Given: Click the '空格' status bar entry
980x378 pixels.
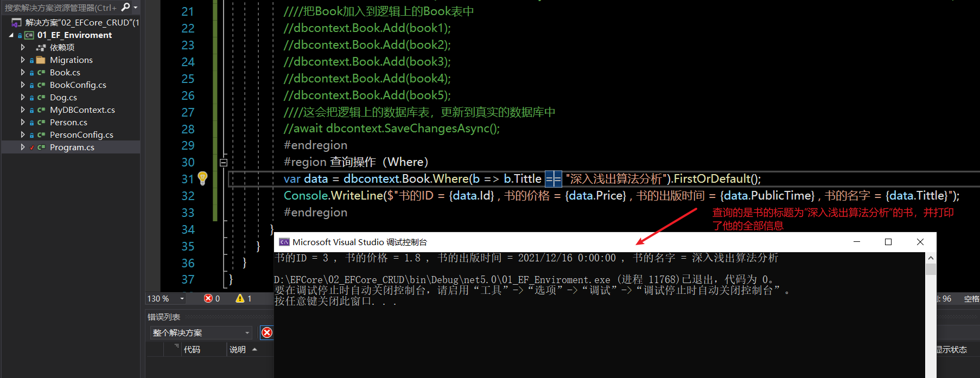Looking at the screenshot, I should tap(971, 299).
